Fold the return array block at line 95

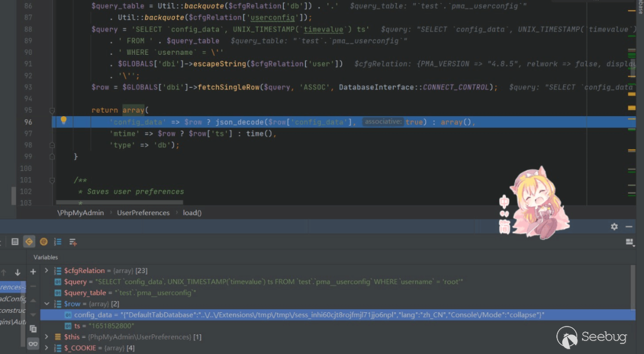(52, 110)
